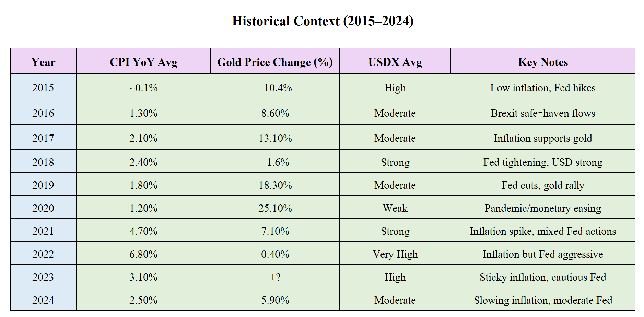Click the 5.90% gold change cell
This screenshot has height=317, width=644.
point(275,300)
